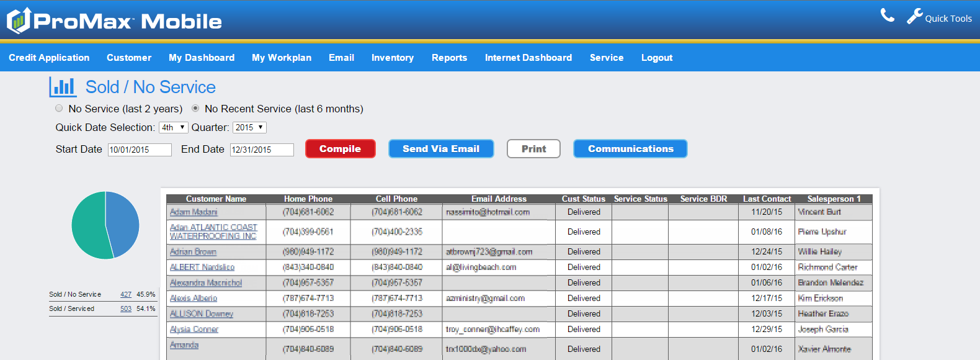980x360 pixels.
Task: Click last contact date 12/17/15
Action: 767,299
